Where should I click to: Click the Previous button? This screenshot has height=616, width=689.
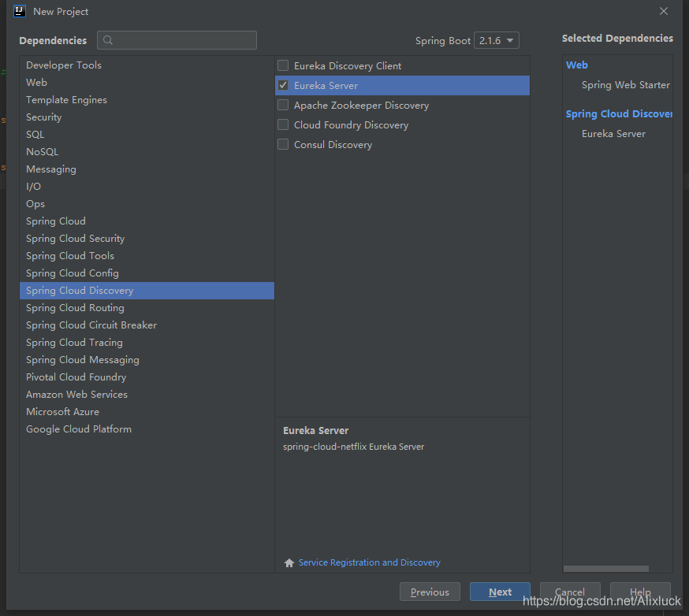click(430, 592)
